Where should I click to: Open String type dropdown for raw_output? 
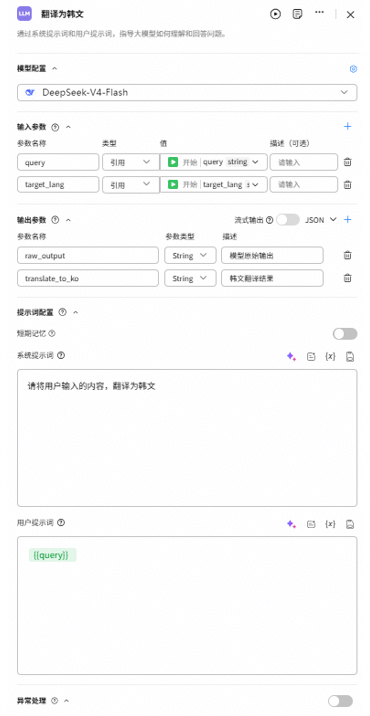[x=190, y=256]
